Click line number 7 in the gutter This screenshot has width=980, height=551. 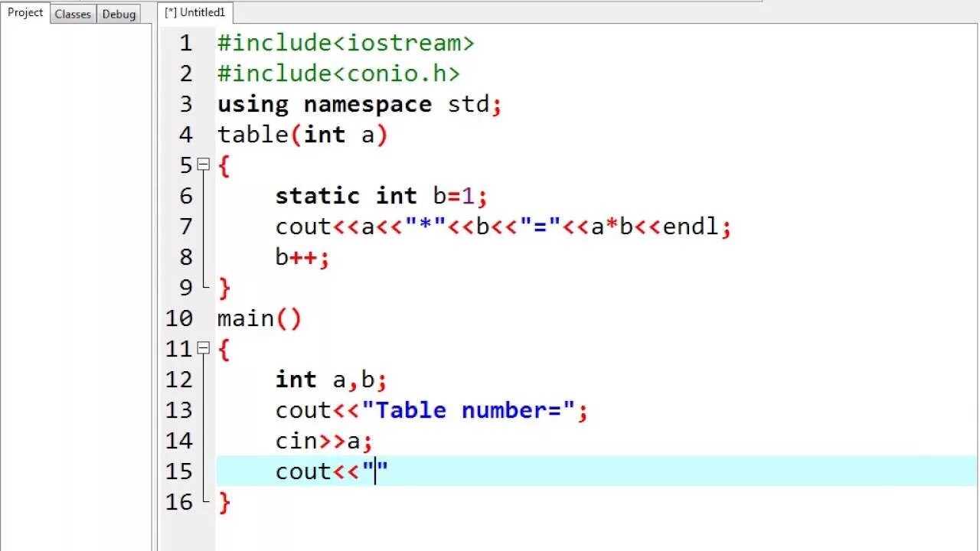coord(186,227)
